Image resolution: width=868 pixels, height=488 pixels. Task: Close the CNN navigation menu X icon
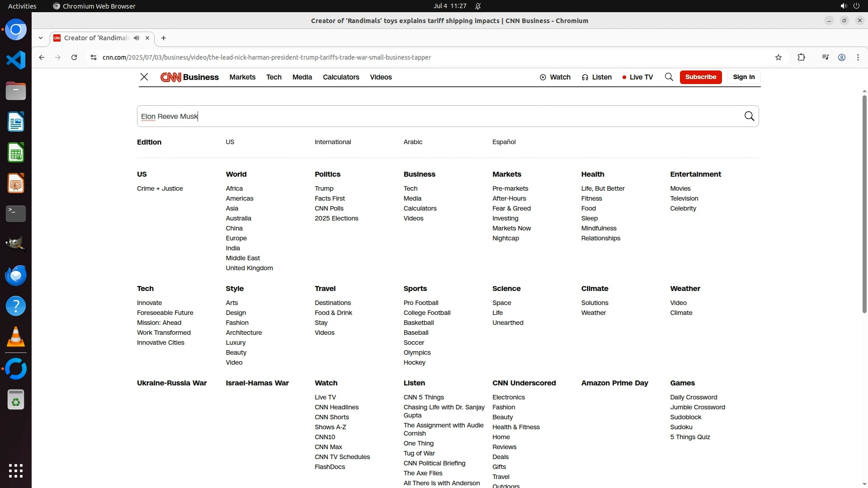tap(144, 77)
